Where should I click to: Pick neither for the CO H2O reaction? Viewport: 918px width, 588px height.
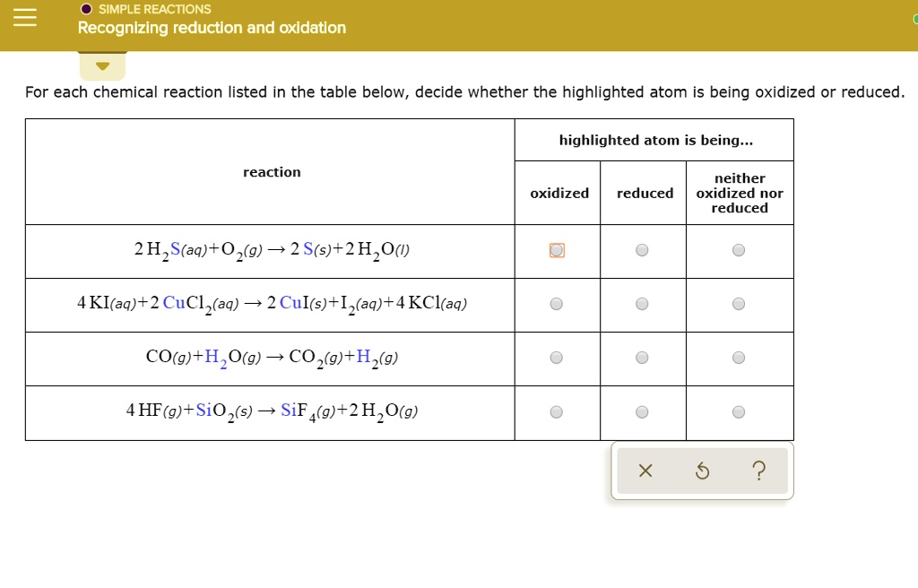click(738, 359)
